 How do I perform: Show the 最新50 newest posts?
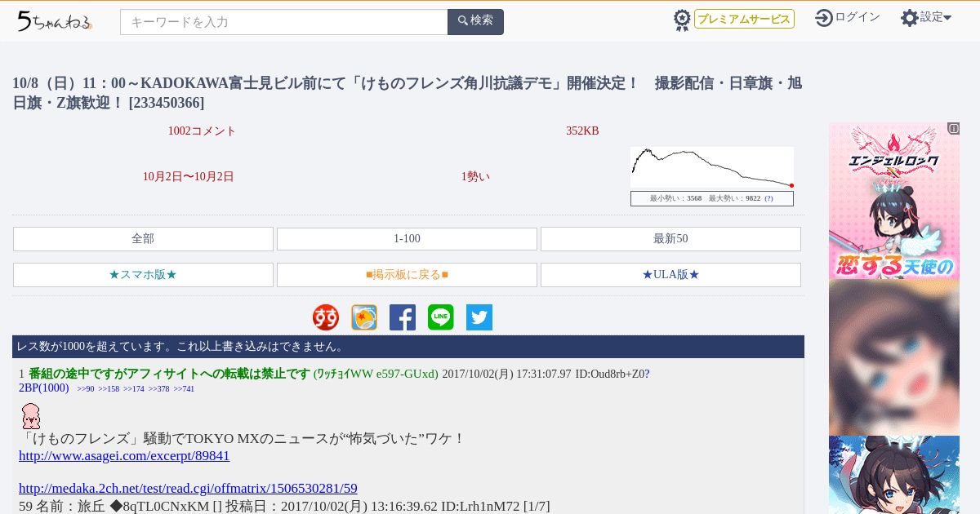[670, 239]
